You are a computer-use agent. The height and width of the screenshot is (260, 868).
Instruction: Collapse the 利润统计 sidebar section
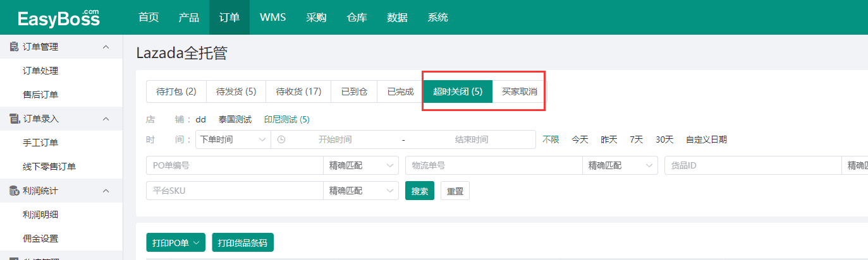(106, 191)
